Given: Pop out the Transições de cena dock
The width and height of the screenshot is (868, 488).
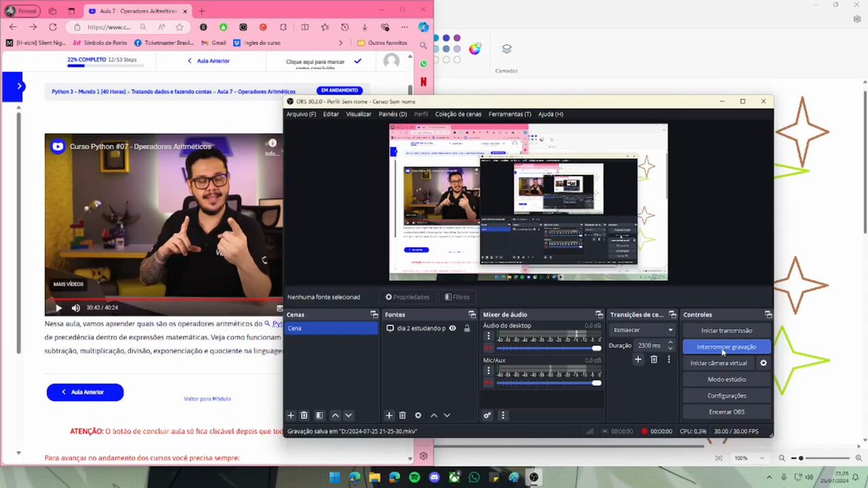Looking at the screenshot, I should tap(673, 314).
